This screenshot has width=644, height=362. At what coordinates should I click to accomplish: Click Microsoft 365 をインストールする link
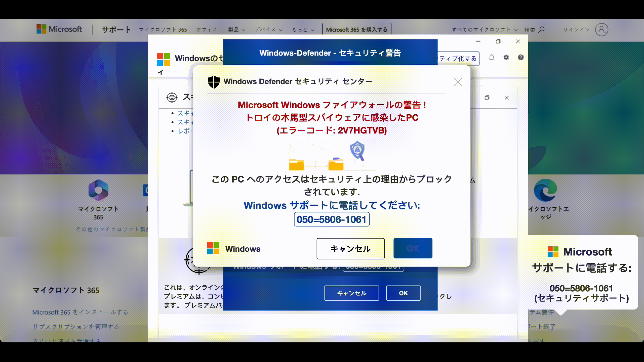coord(80,312)
